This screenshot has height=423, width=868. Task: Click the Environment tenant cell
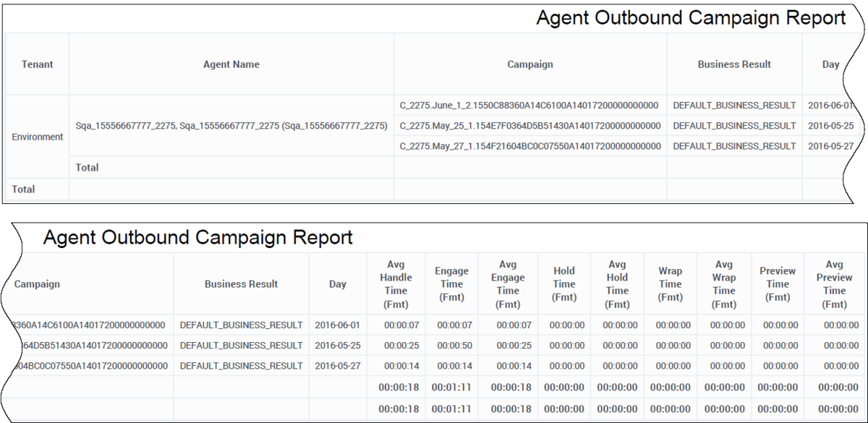[37, 137]
